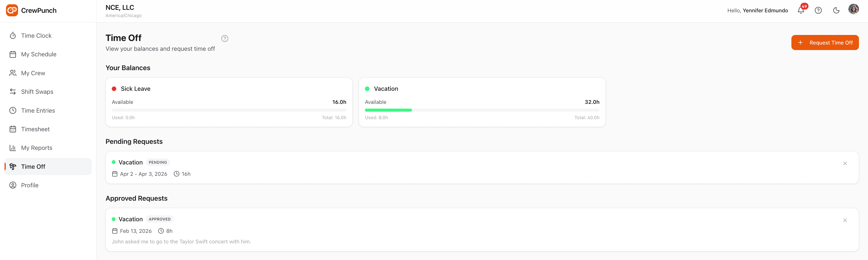Screen dimensions: 868x260
Task: Open the help question mark in the header
Action: (819, 10)
